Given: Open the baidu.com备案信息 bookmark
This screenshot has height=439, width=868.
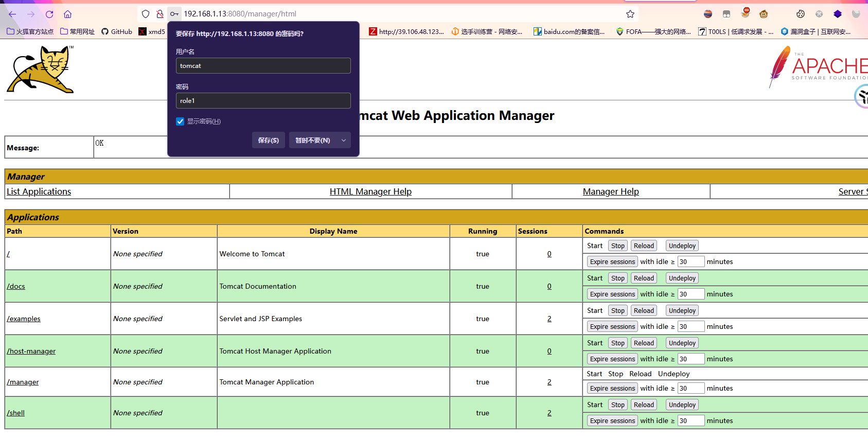Looking at the screenshot, I should pos(569,31).
